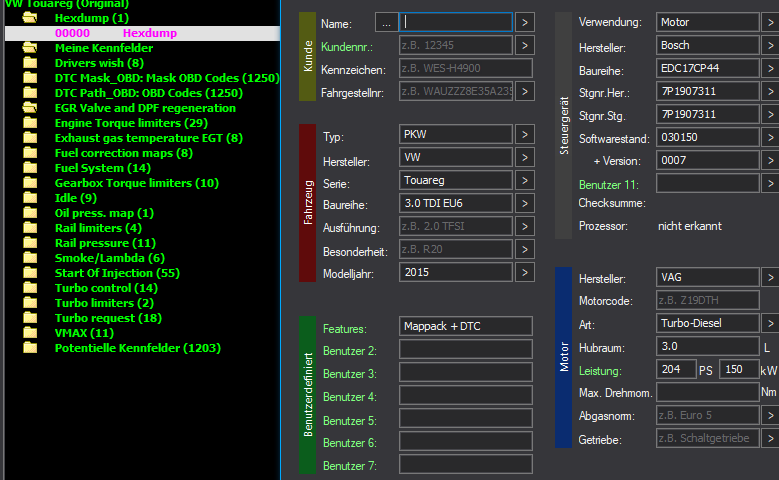Click the Rail pressure folder icon
This screenshot has width=779, height=480.
click(x=30, y=242)
